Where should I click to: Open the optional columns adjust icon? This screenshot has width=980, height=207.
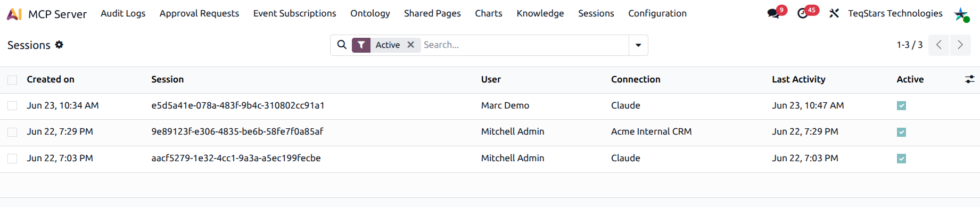970,79
